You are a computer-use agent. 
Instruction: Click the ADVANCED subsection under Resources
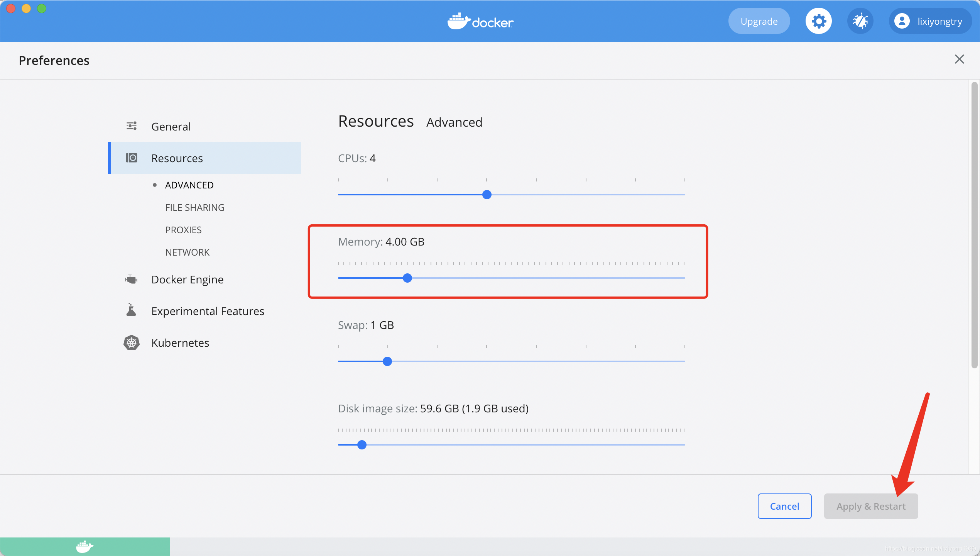point(189,185)
